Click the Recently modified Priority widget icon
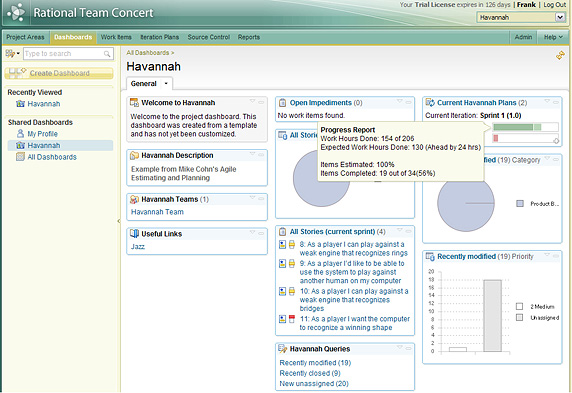 point(430,257)
